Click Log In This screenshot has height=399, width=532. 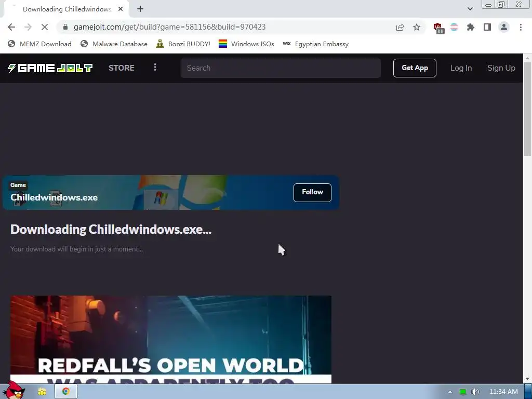coord(461,68)
